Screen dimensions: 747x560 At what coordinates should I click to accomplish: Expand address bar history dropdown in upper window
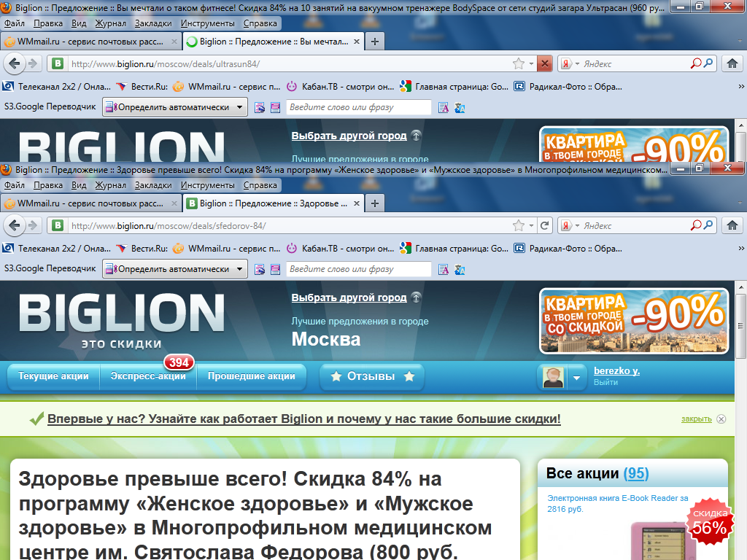point(531,64)
